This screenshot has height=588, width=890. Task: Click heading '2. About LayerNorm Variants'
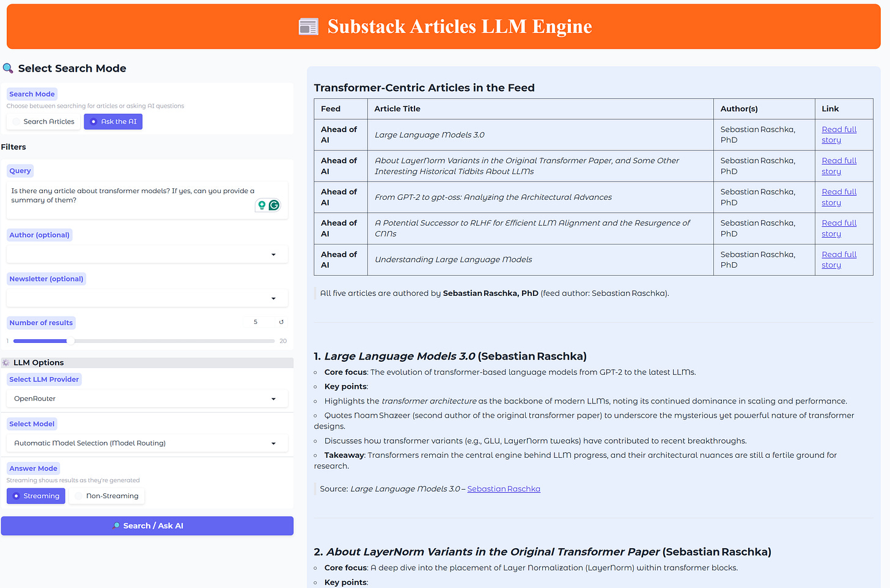point(542,552)
